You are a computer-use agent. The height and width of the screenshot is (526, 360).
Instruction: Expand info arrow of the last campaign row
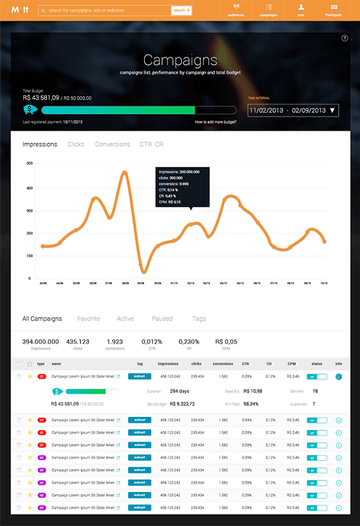tap(339, 508)
